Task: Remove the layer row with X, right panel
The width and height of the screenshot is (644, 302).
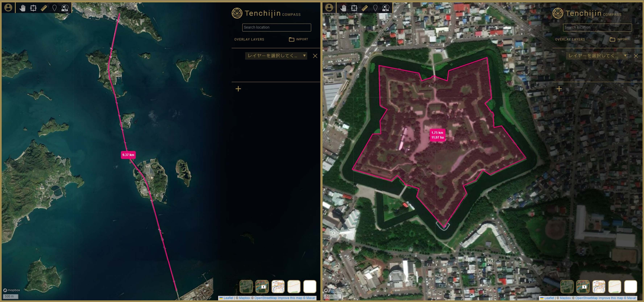Action: point(636,56)
